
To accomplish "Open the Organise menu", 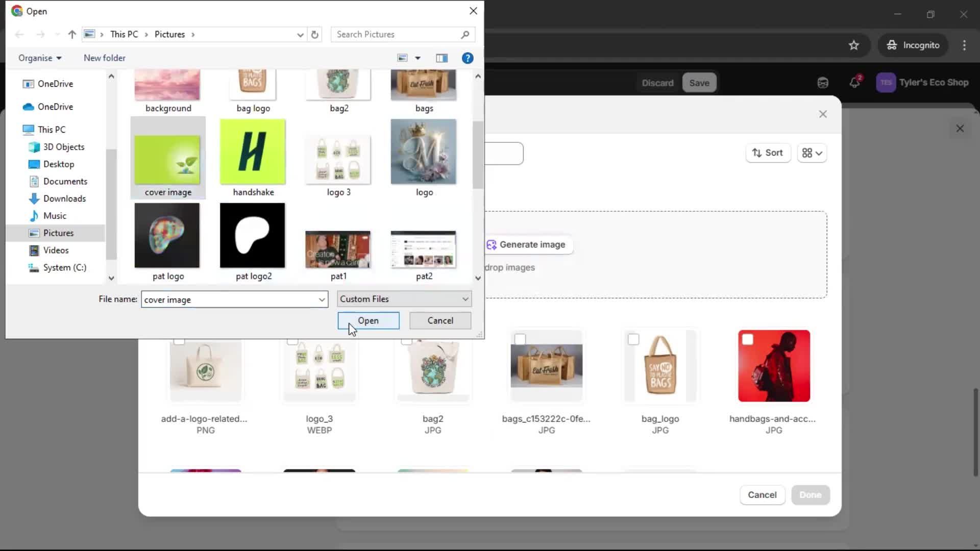I will 39,58.
